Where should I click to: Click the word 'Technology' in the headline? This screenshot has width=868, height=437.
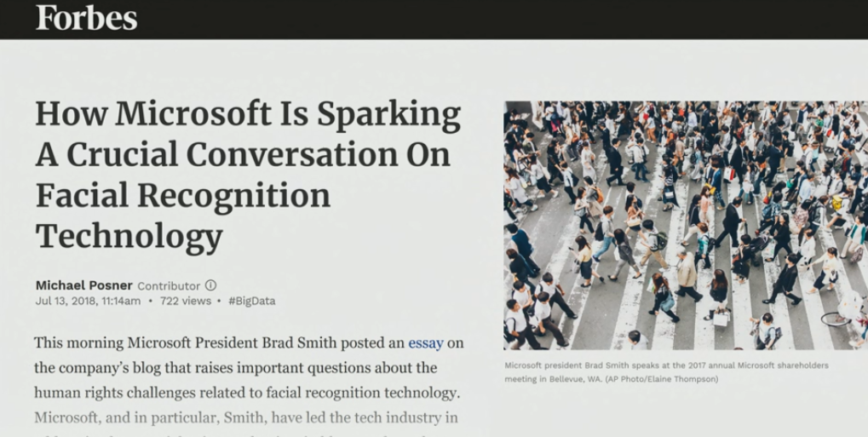pyautogui.click(x=129, y=235)
